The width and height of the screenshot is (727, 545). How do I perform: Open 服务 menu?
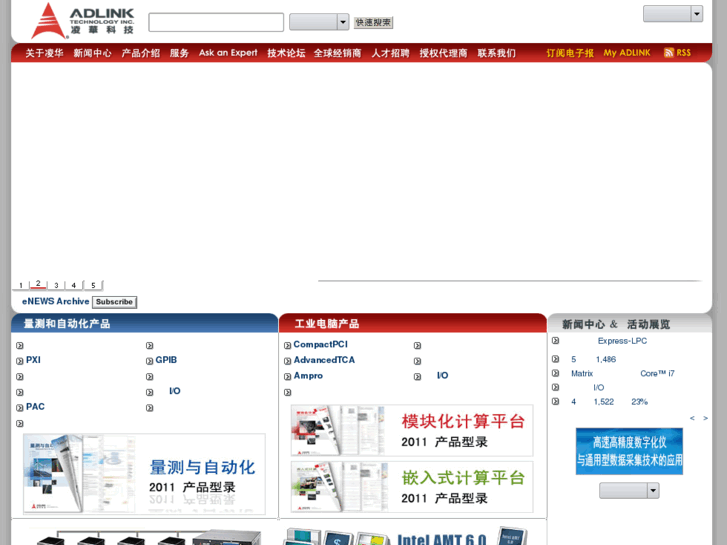click(179, 53)
